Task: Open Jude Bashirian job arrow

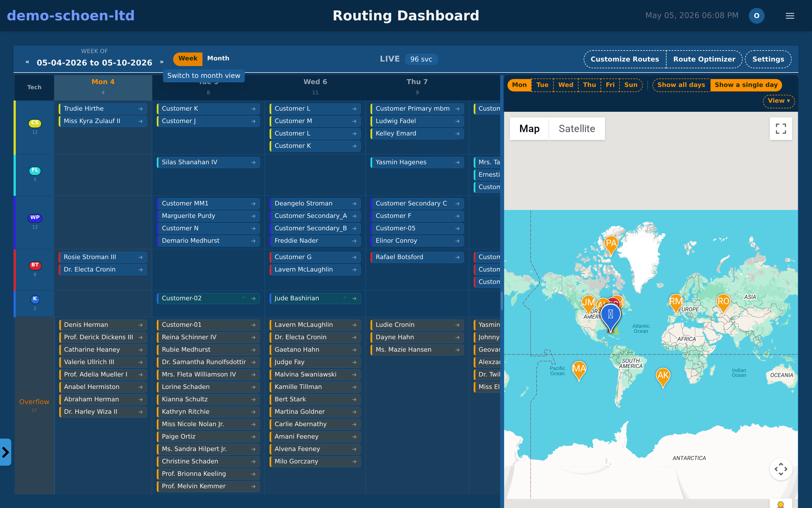Action: click(354, 299)
